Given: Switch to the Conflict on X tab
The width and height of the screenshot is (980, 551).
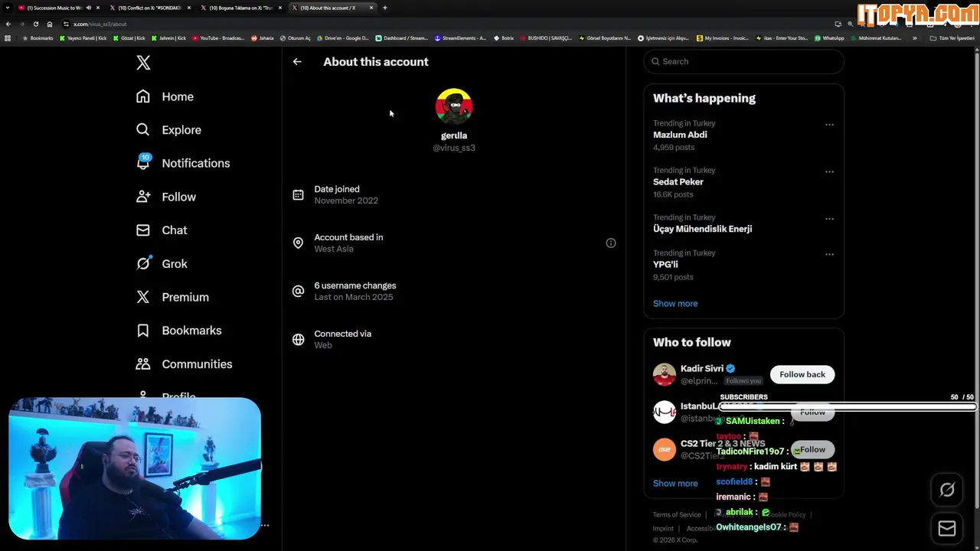Looking at the screenshot, I should coord(149,8).
